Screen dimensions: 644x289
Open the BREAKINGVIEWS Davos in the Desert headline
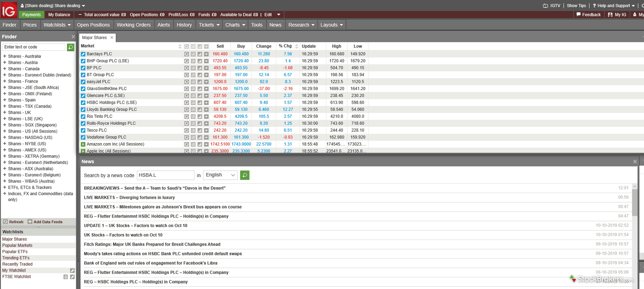pyautogui.click(x=155, y=188)
